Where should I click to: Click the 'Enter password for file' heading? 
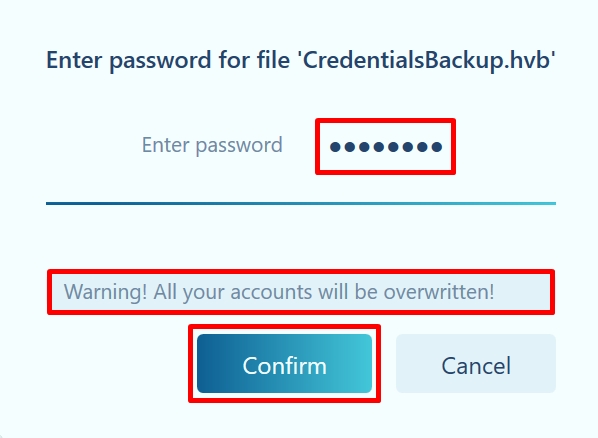click(x=168, y=60)
